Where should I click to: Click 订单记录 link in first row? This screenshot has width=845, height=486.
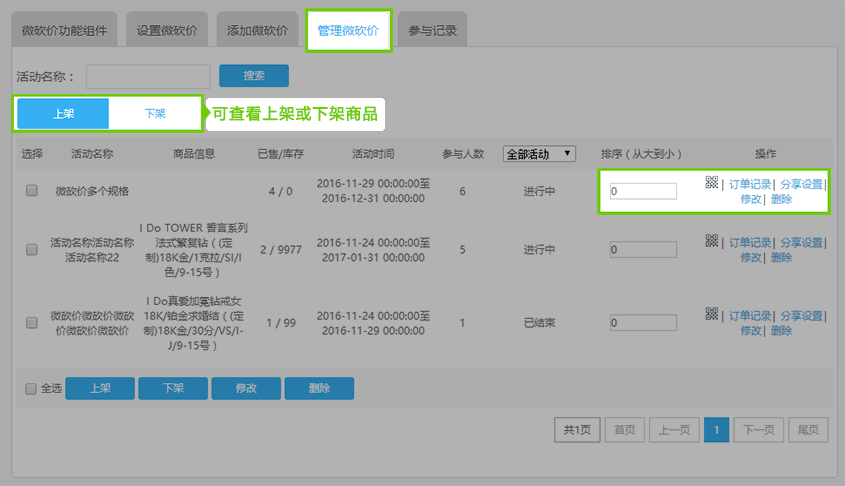(x=749, y=184)
